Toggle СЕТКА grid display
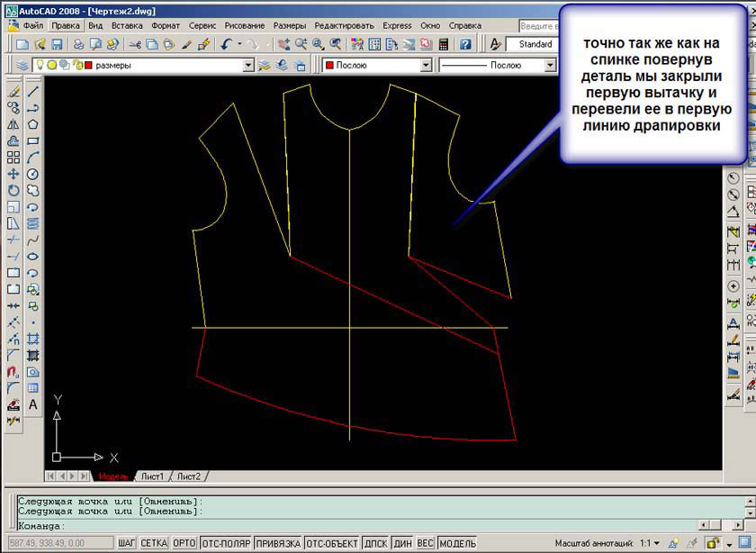 click(x=154, y=543)
